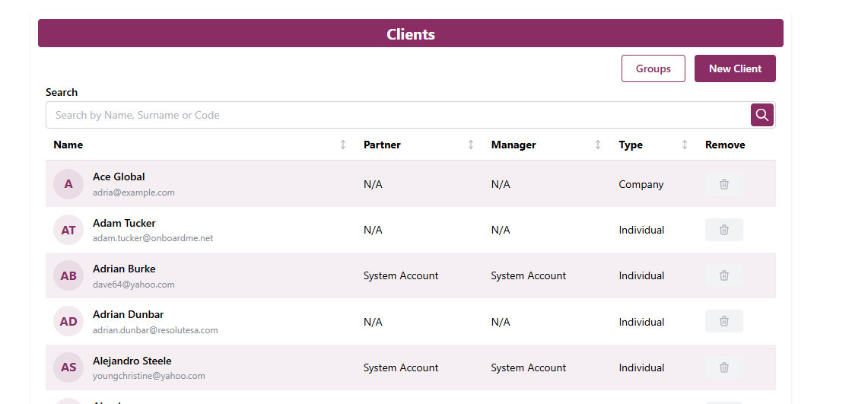
Task: Sort the table by Name column arrows
Action: click(343, 145)
